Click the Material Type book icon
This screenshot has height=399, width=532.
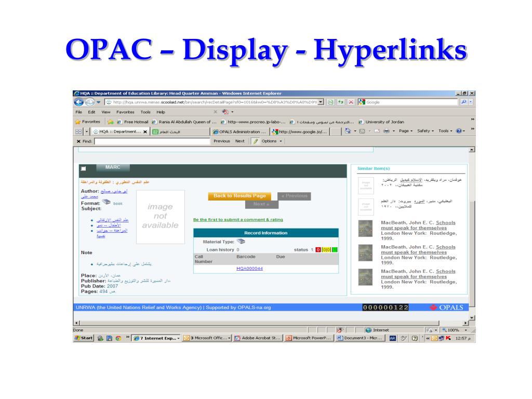pyautogui.click(x=241, y=241)
